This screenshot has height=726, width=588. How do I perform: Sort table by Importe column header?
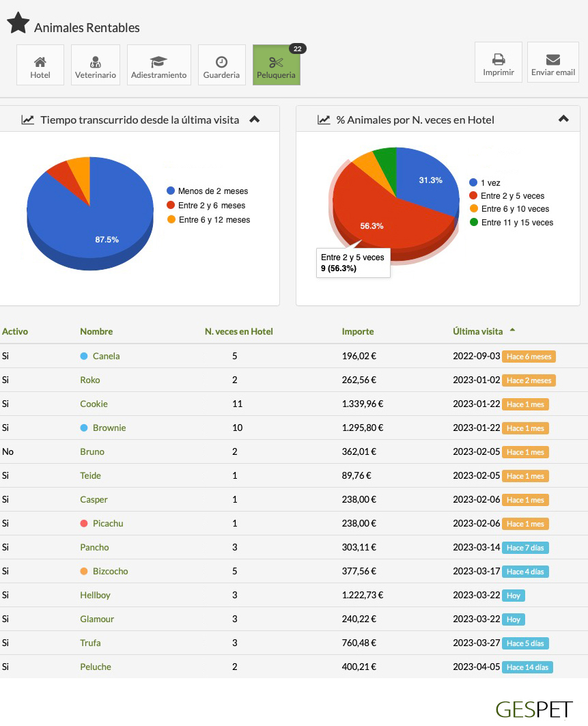click(x=358, y=331)
